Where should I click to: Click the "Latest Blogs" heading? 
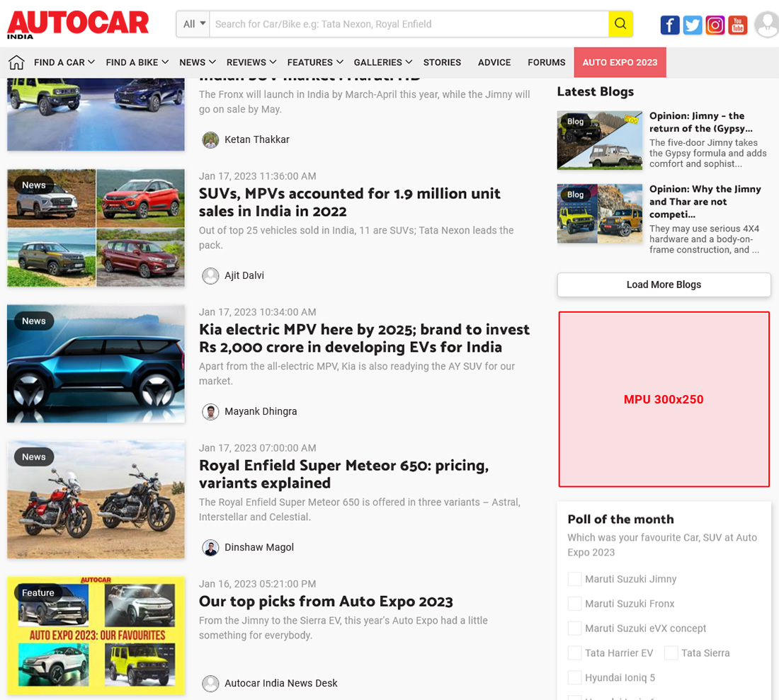[x=595, y=92]
